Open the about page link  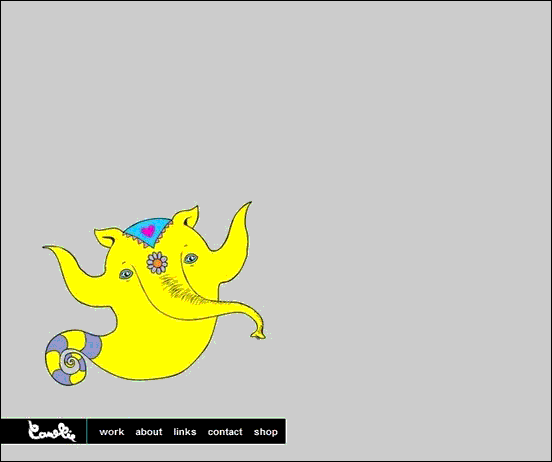coord(149,432)
